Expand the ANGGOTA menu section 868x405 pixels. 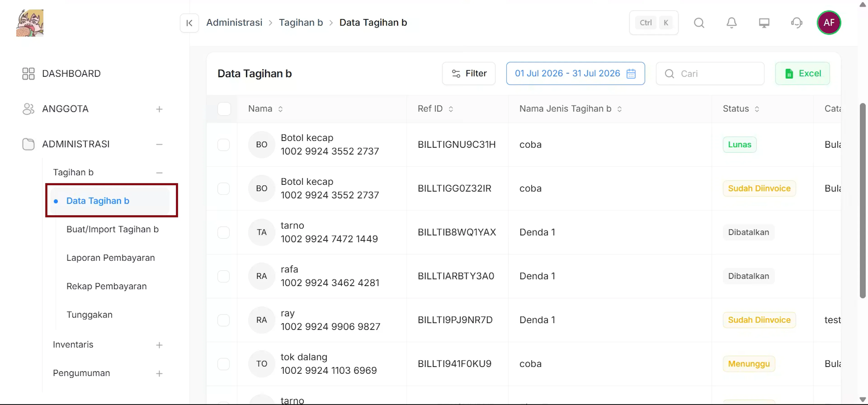coord(159,109)
